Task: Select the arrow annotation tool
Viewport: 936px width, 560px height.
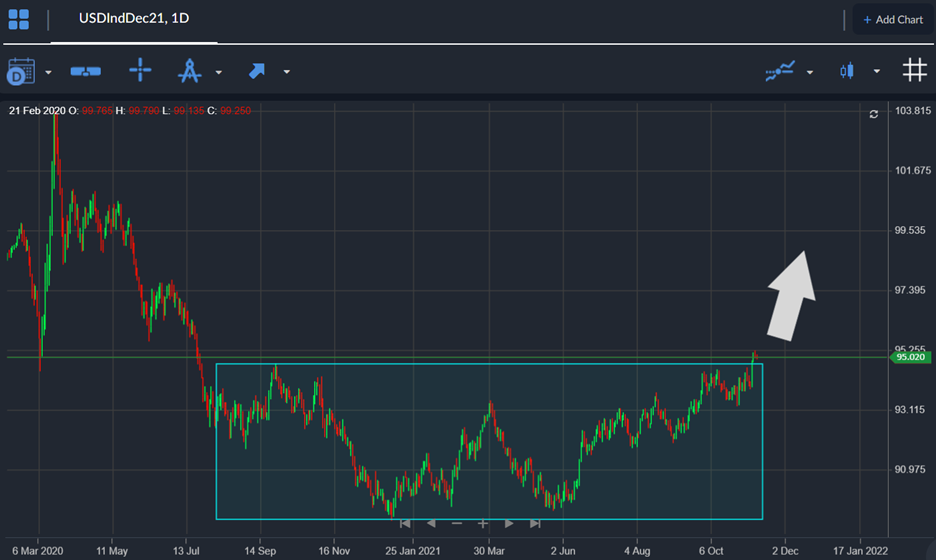Action: click(x=257, y=71)
